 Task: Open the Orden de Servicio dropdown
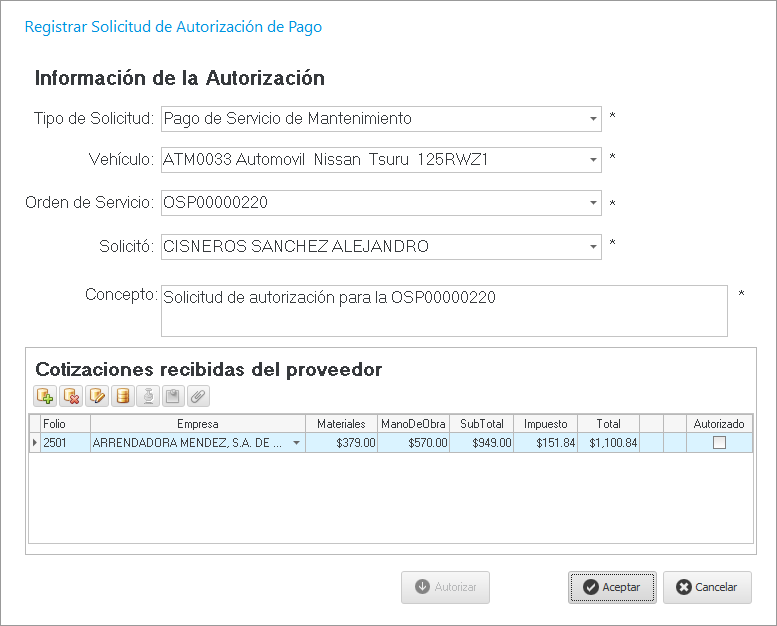tap(592, 204)
